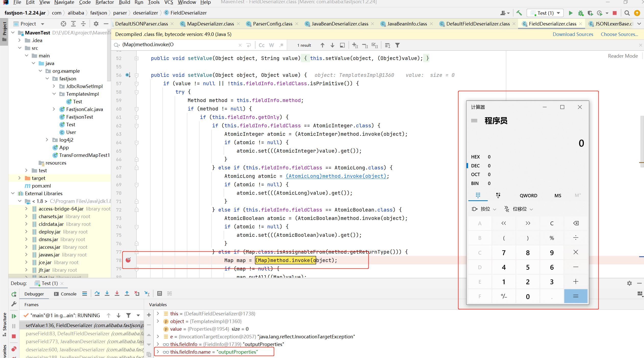Toggle Match Case in search bar

(262, 45)
